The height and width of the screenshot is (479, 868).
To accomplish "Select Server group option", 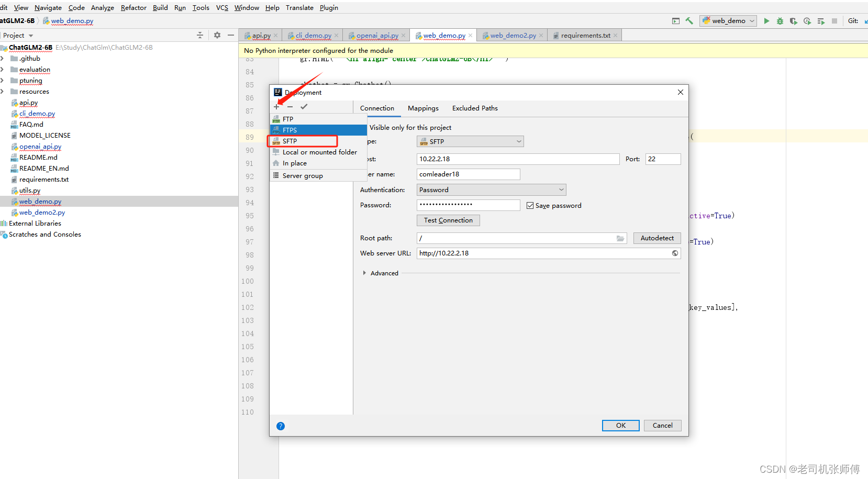I will pyautogui.click(x=318, y=176).
